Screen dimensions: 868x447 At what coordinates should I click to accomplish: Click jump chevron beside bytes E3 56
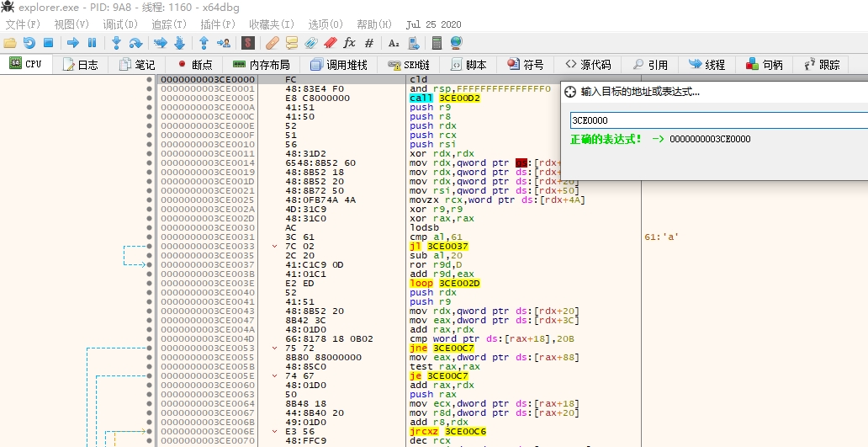click(x=275, y=431)
